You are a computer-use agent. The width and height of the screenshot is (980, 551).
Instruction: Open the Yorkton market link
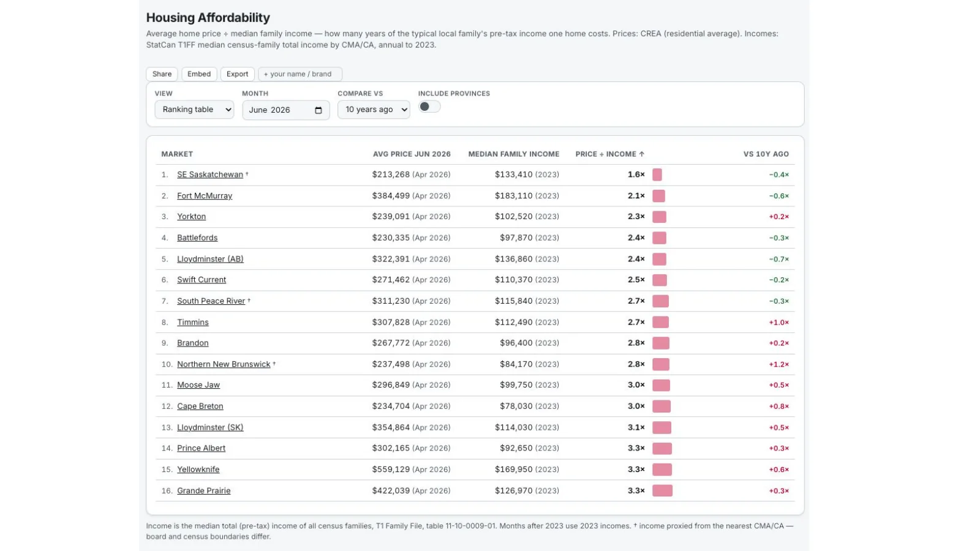click(x=192, y=217)
